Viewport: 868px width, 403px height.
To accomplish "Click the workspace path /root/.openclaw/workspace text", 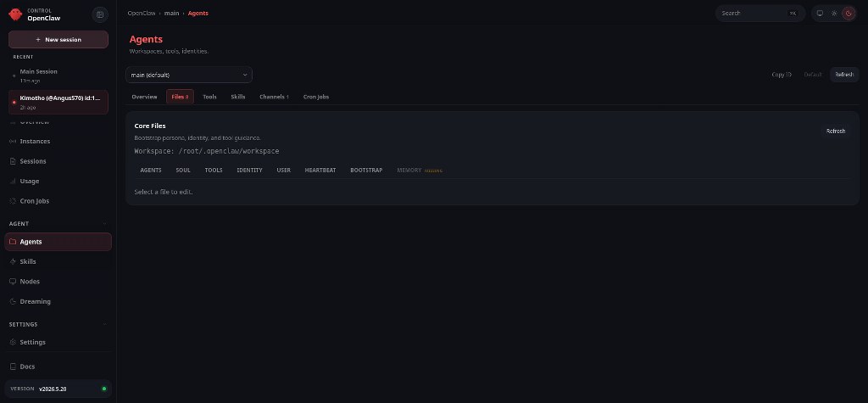I will (x=229, y=151).
